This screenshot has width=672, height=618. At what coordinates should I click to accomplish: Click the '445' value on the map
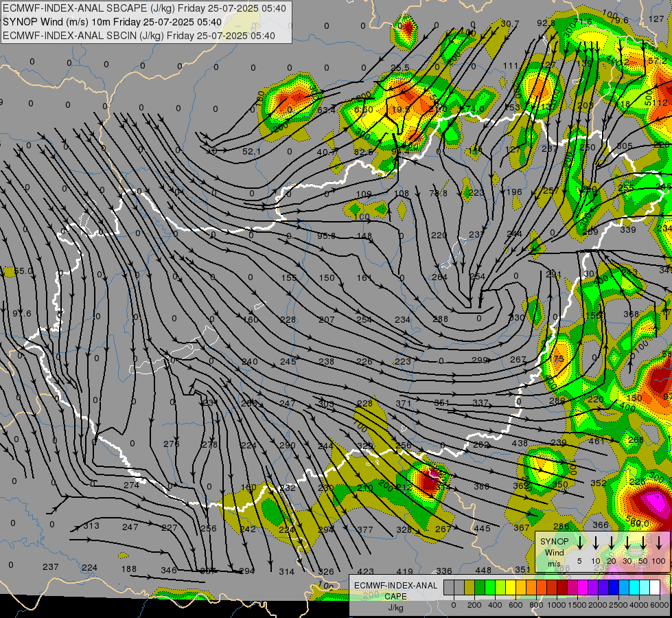pos(482,528)
